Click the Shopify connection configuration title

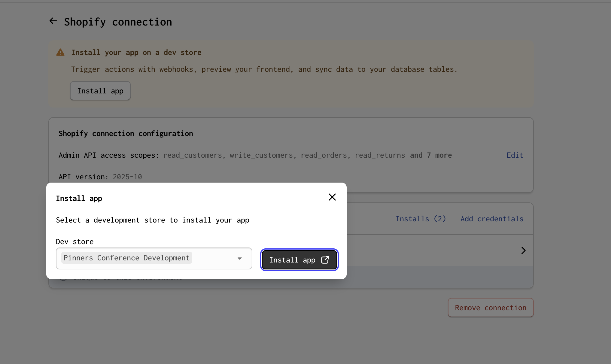pos(126,134)
